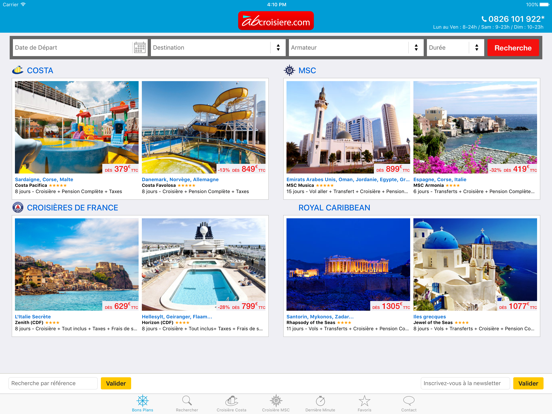Tap the 0826 101 922 phone number

tap(516, 19)
